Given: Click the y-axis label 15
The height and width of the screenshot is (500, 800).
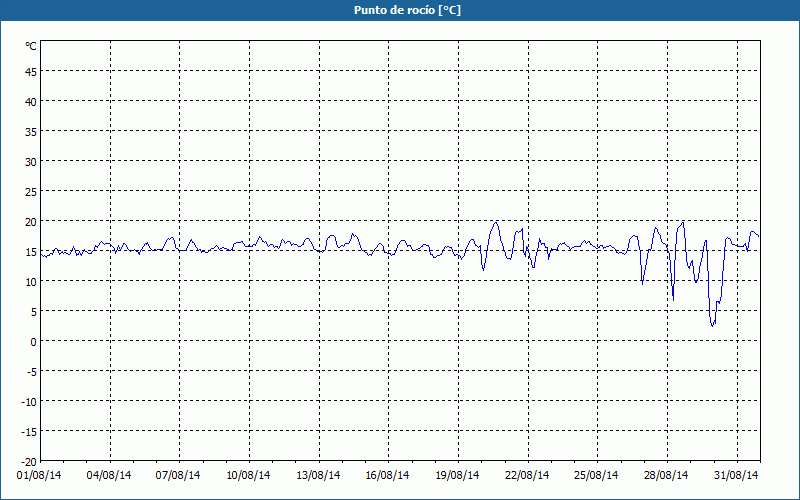Looking at the screenshot, I should pyautogui.click(x=31, y=252).
